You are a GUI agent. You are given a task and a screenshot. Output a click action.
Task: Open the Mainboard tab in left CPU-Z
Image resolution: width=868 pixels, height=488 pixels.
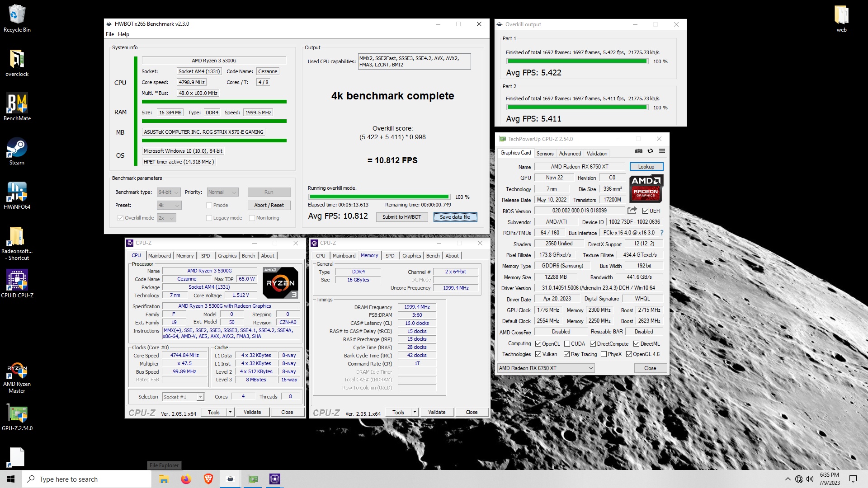160,256
